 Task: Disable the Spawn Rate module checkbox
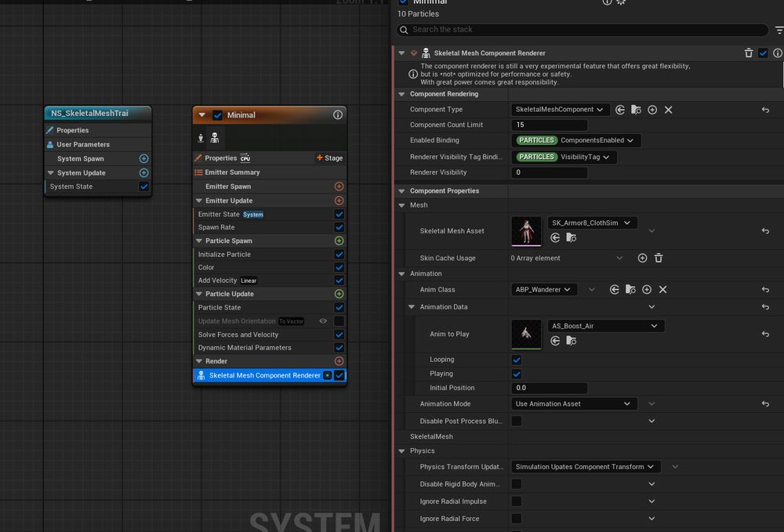339,227
